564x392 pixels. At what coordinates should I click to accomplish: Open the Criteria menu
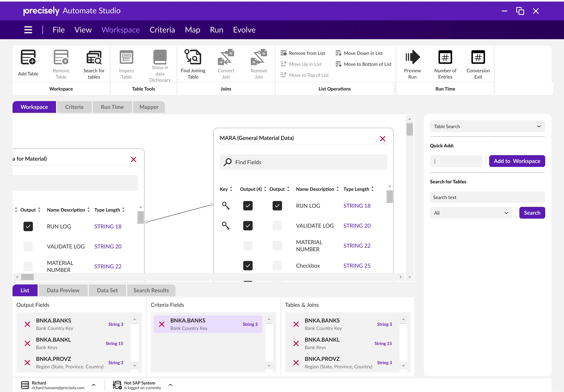[x=162, y=30]
